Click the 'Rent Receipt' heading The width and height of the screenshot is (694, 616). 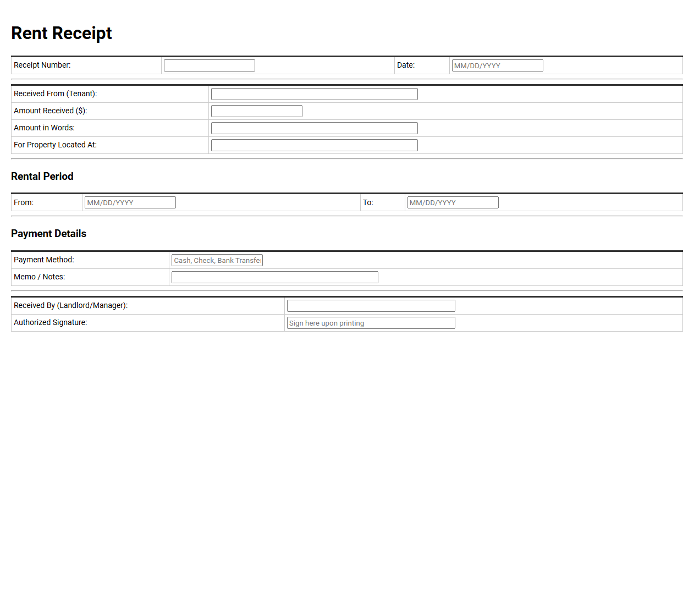coord(62,33)
